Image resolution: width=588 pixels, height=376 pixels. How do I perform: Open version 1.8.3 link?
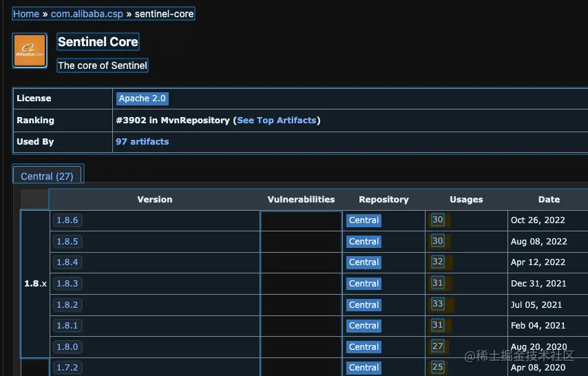point(67,283)
